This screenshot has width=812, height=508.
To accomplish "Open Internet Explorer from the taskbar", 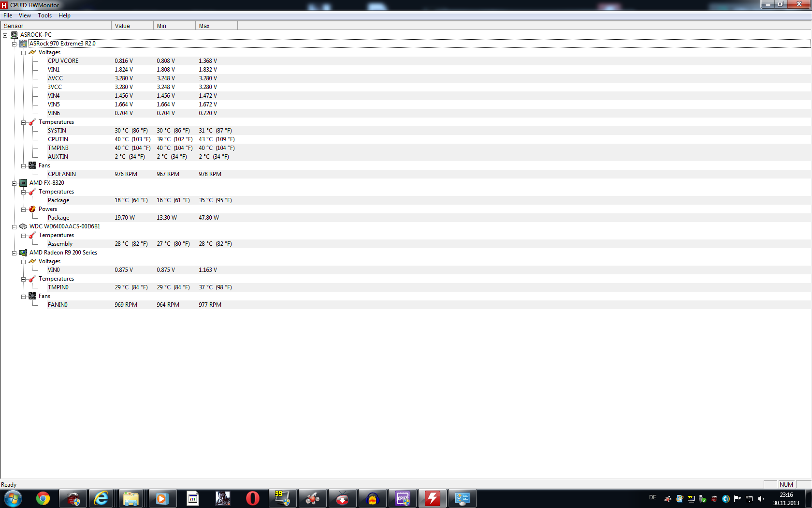I will [101, 498].
